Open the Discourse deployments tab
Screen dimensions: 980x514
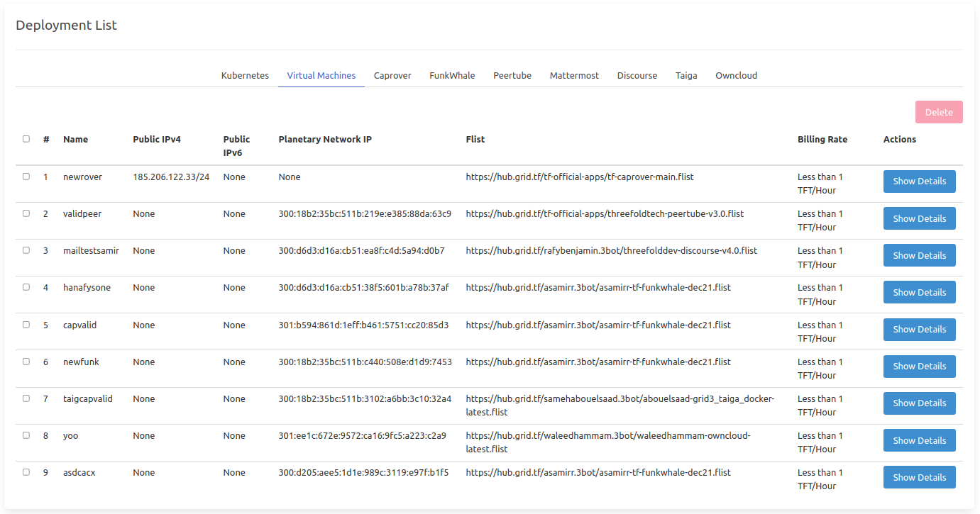click(637, 75)
